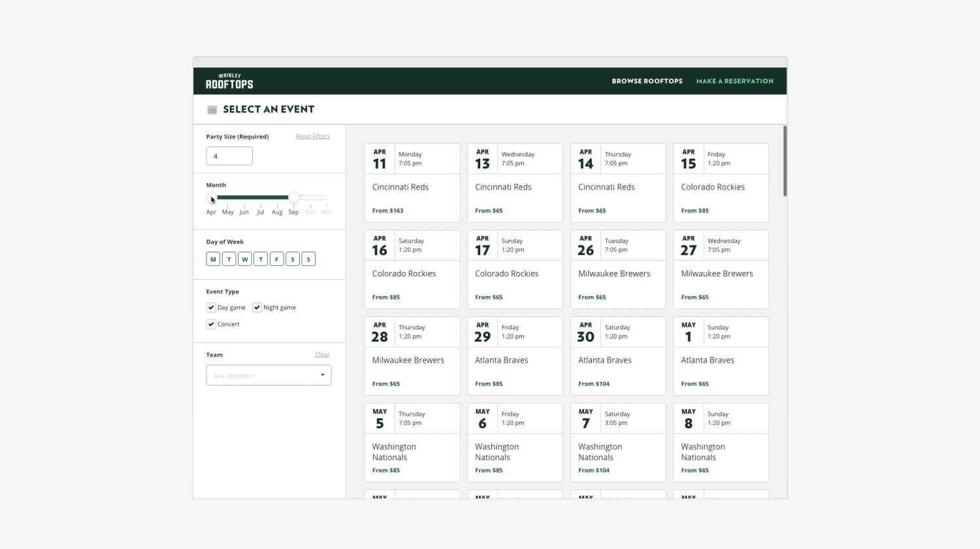Toggle the F Friday day filter
This screenshot has width=980, height=549.
point(276,259)
